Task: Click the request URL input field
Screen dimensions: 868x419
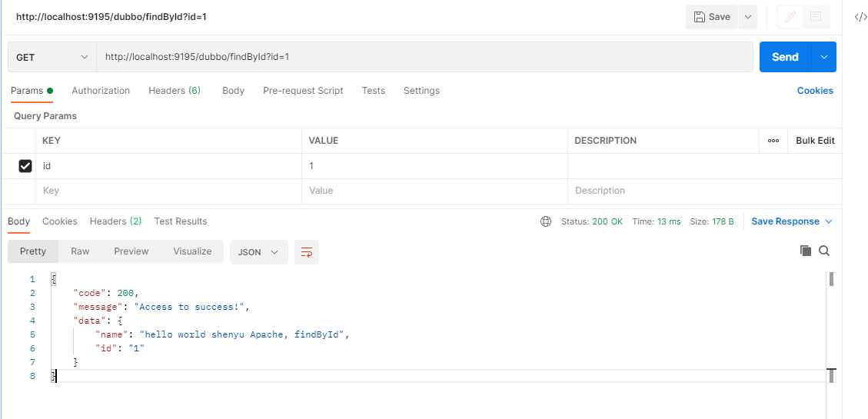Action: [424, 57]
